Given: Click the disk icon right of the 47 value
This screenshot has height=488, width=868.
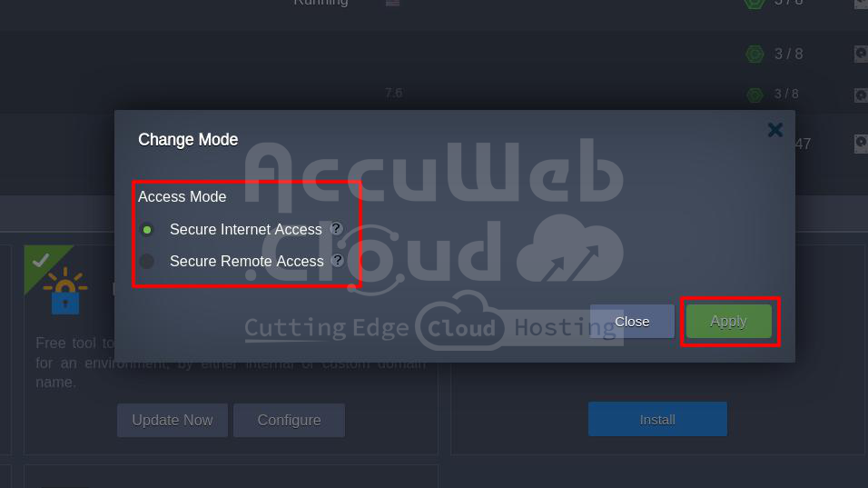Looking at the screenshot, I should (861, 144).
